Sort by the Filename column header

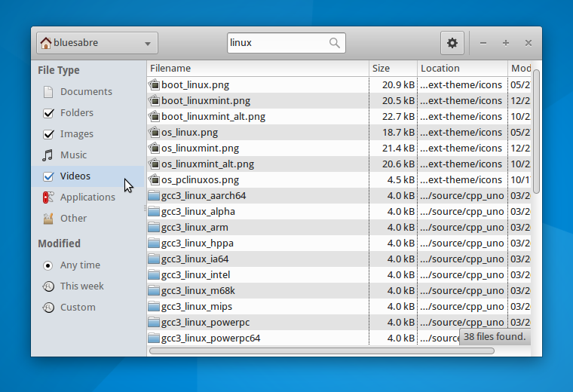click(258, 69)
